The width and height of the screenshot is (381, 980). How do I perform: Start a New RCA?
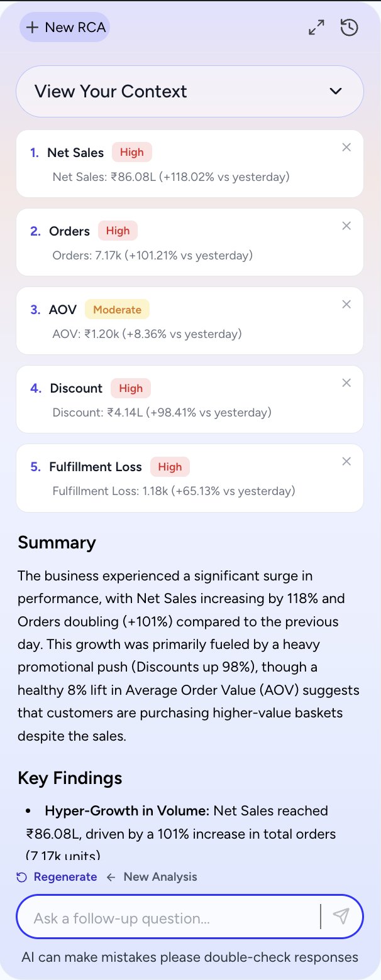pos(65,28)
